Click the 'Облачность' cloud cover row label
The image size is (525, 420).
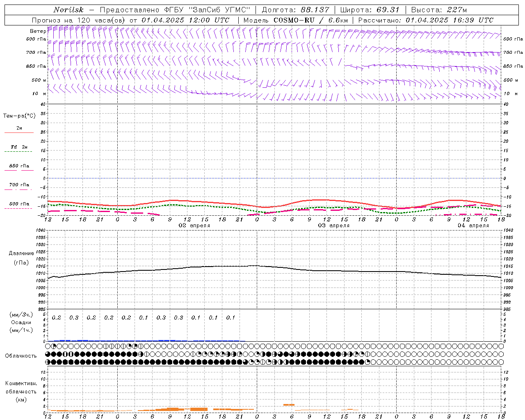21,356
